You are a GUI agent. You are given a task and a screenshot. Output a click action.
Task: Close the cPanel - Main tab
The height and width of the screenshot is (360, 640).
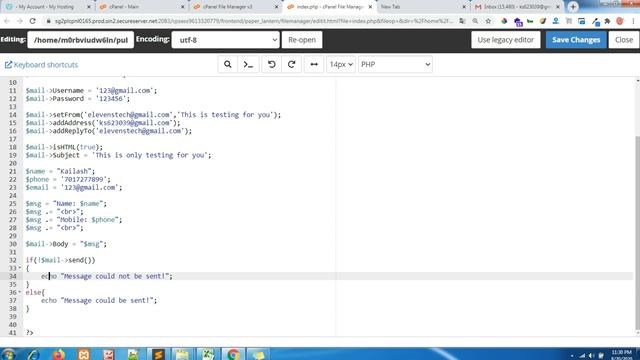[182, 7]
